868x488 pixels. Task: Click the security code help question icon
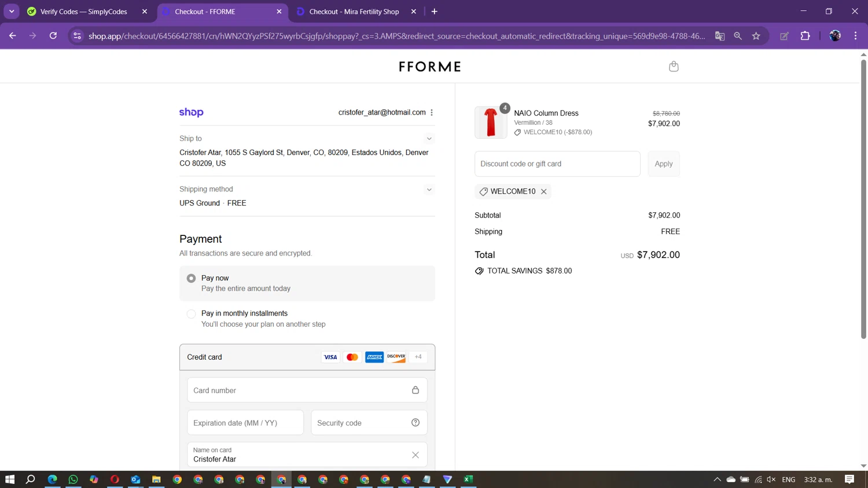(415, 423)
